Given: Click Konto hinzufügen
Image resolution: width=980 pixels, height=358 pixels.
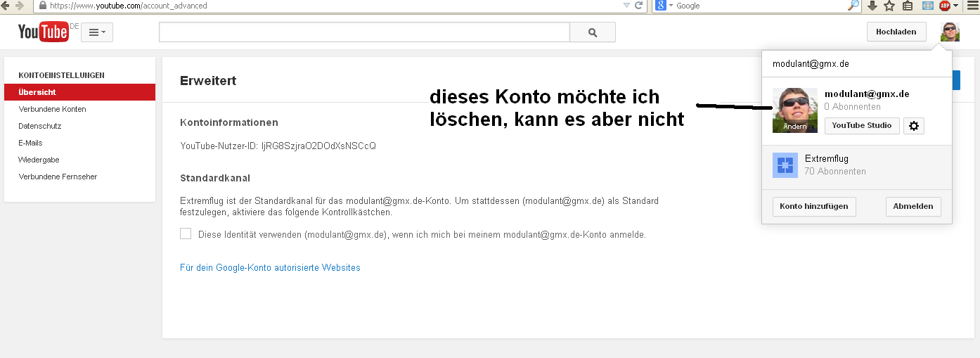Looking at the screenshot, I should pos(814,207).
